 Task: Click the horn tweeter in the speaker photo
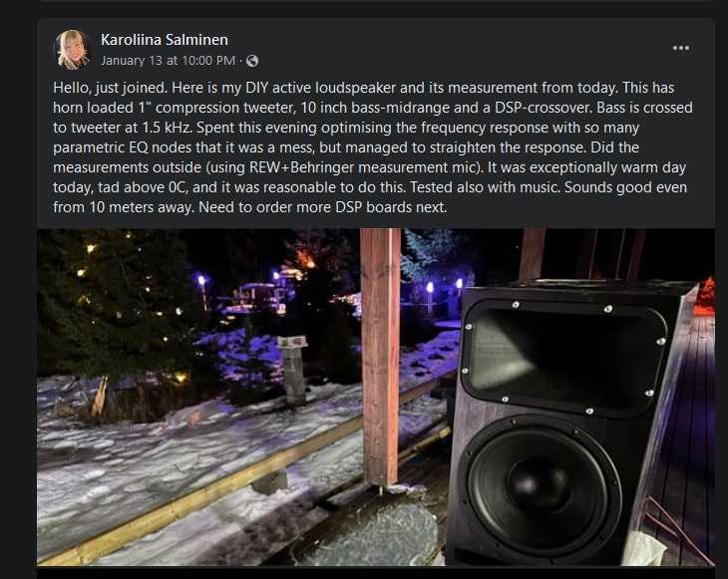point(564,357)
